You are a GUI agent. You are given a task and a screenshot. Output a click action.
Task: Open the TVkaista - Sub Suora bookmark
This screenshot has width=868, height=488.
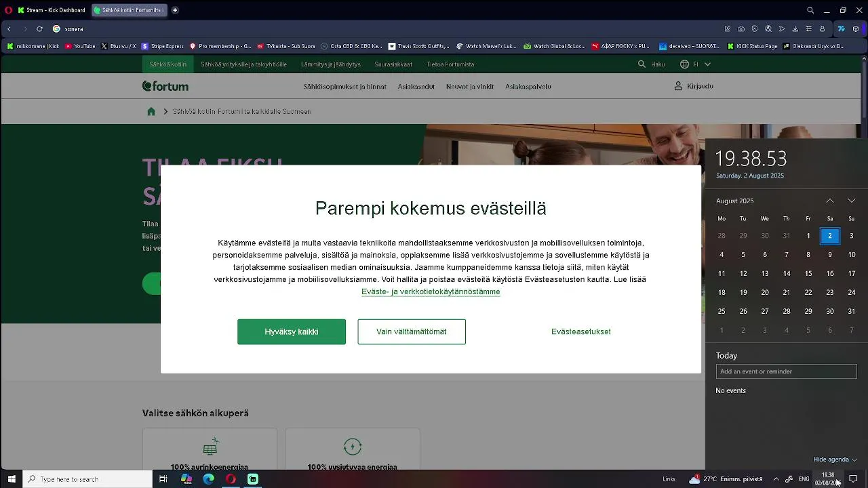(x=286, y=46)
